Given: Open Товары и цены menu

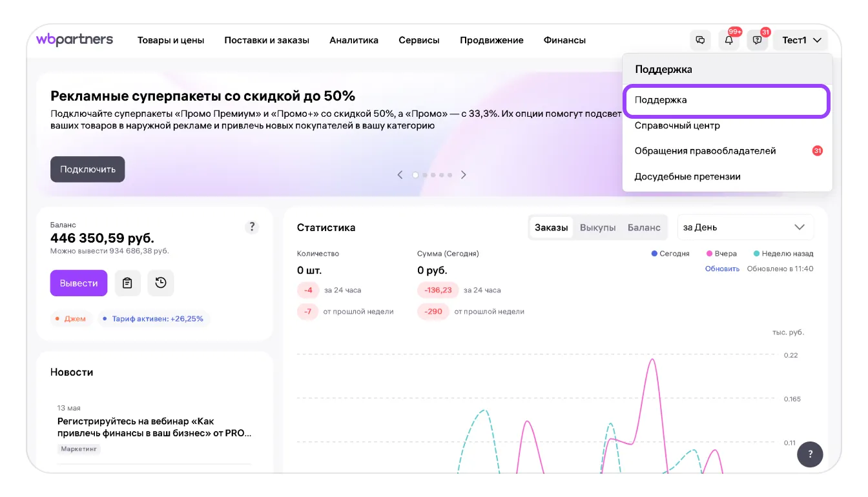Looking at the screenshot, I should coord(170,40).
